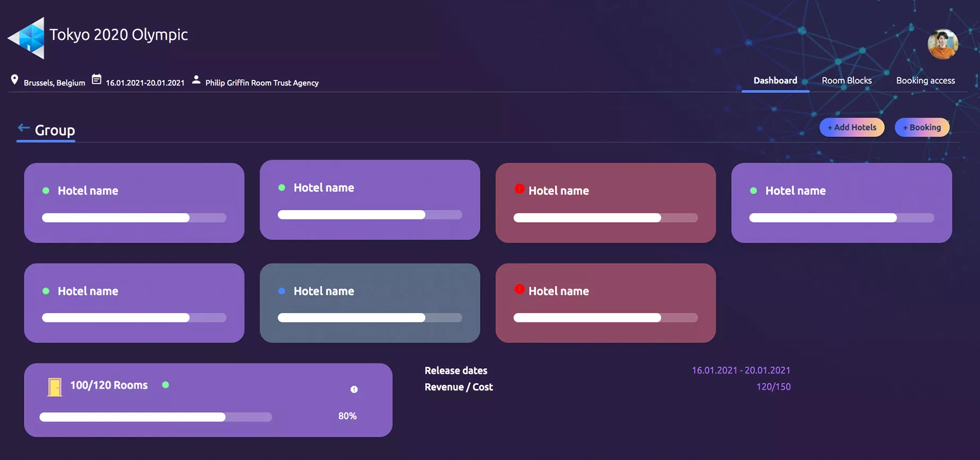Click the location pin icon beside Brussels
Viewport: 980px width, 460px height.
(x=14, y=80)
